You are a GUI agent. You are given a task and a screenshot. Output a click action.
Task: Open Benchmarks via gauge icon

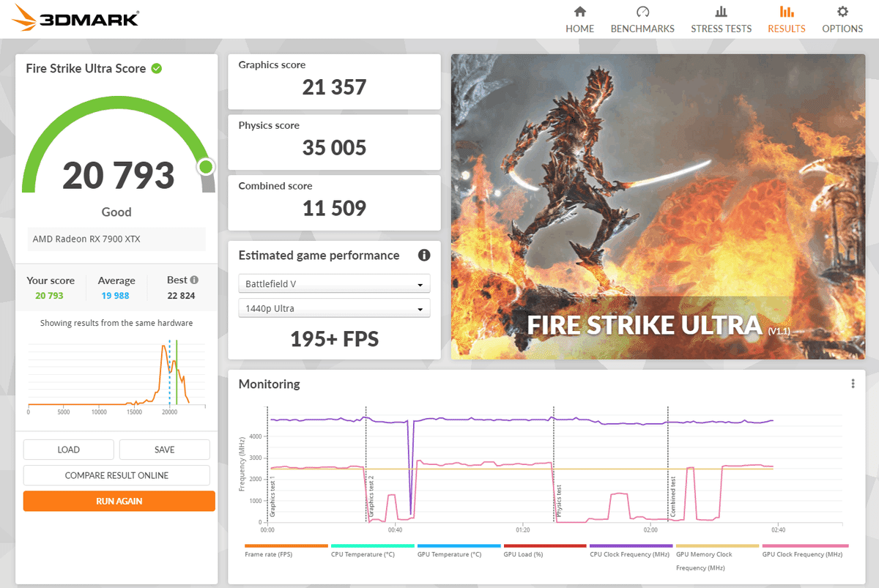coord(642,12)
